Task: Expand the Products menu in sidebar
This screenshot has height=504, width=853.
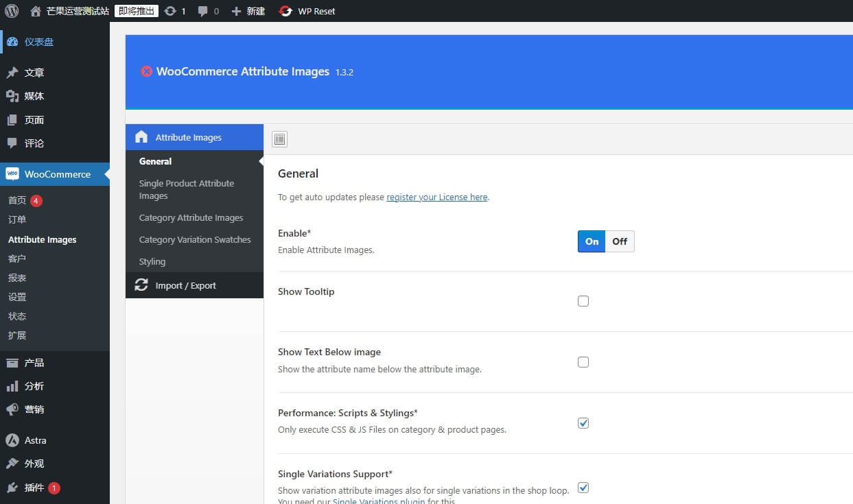Action: (x=34, y=363)
